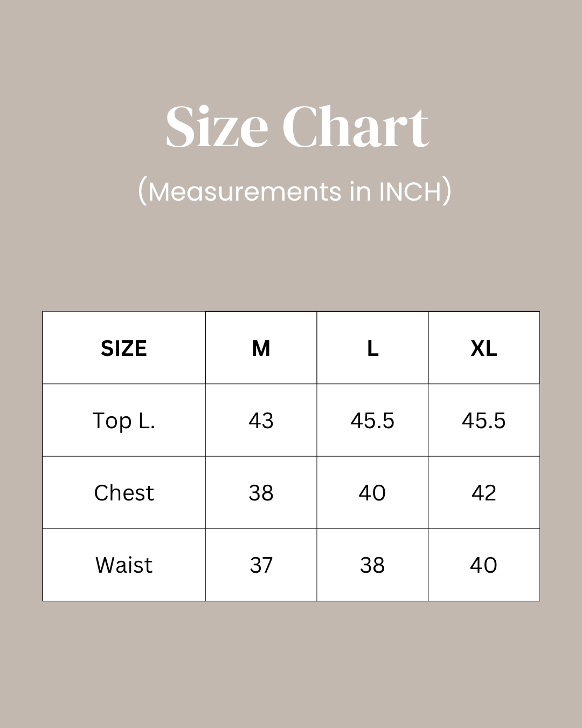The width and height of the screenshot is (582, 728).
Task: Click the word INCH in subtitle
Action: pos(411,191)
